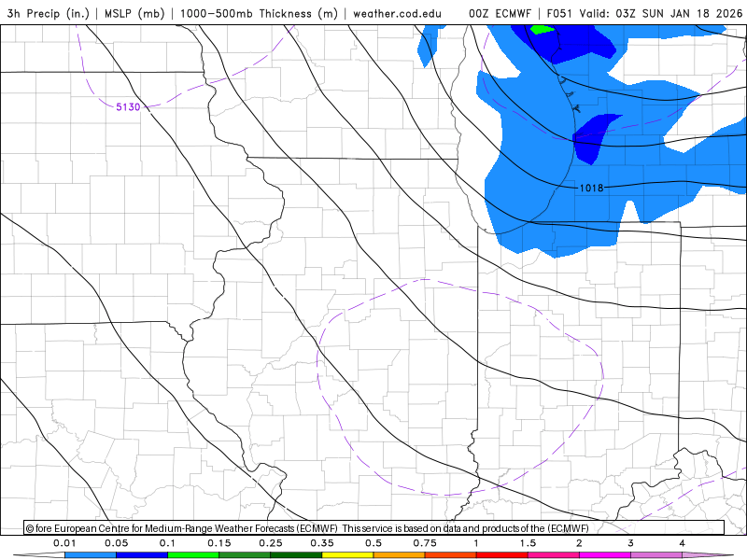Image resolution: width=747 pixels, height=560 pixels.
Task: Click 'Valid: 03Z SUN JAN 18 2026' text
Action: coord(661,14)
